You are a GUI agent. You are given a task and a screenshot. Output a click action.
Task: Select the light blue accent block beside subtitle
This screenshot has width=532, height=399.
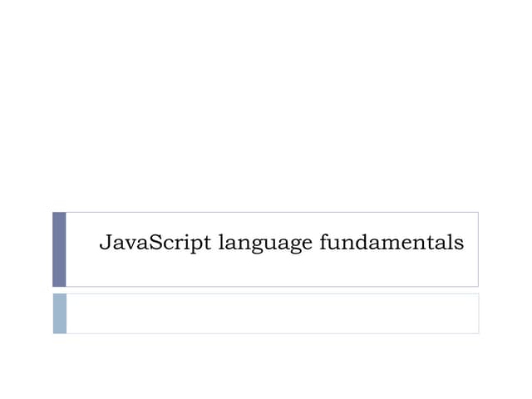pos(59,313)
